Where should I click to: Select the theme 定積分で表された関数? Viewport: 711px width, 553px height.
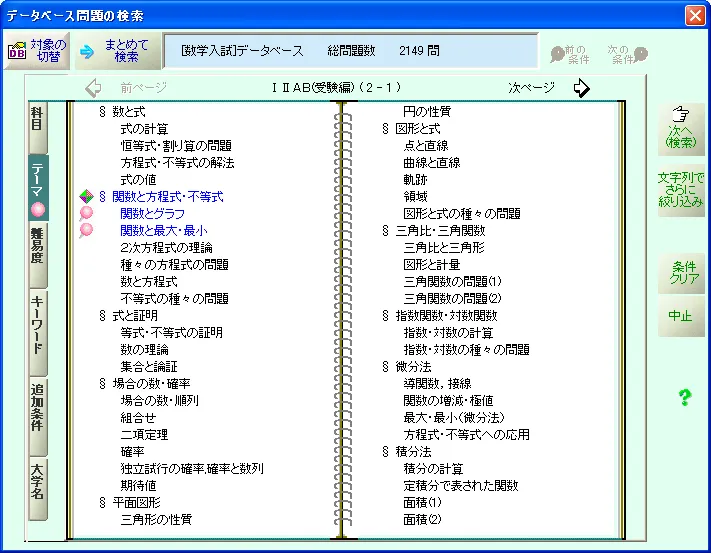point(461,485)
